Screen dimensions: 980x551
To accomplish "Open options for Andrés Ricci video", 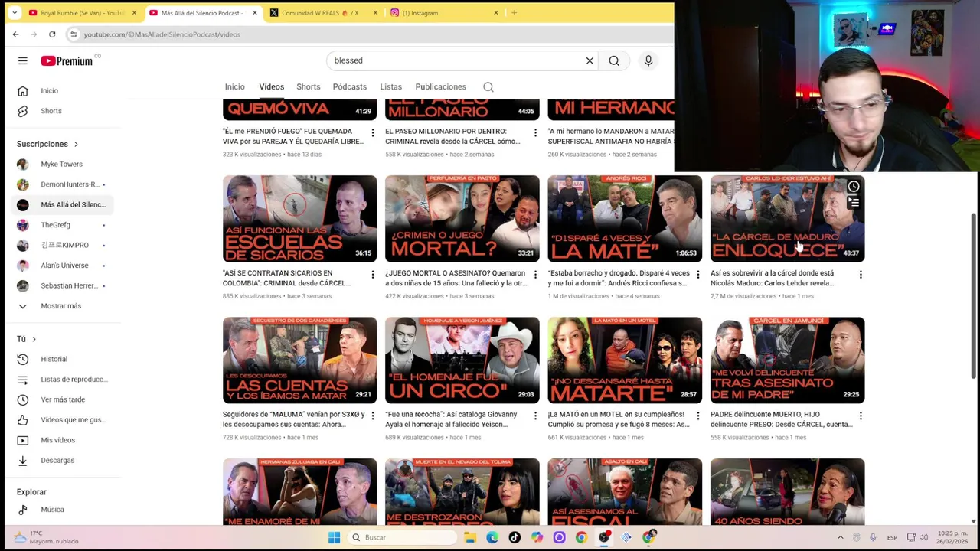I will pos(697,274).
